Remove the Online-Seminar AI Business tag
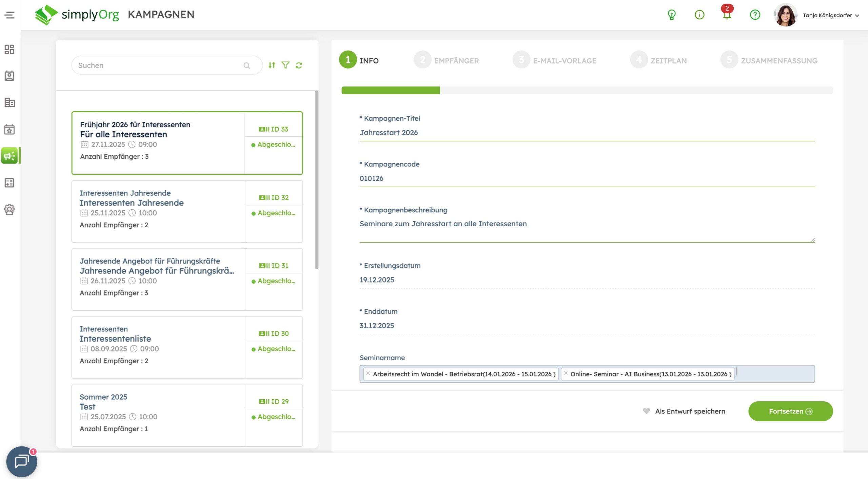The height and width of the screenshot is (479, 868). [566, 373]
